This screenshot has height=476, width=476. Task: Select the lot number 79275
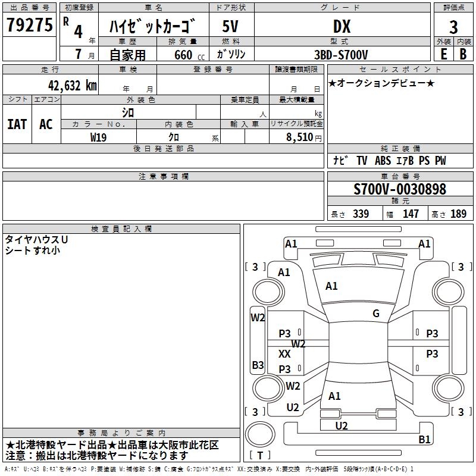(x=29, y=24)
